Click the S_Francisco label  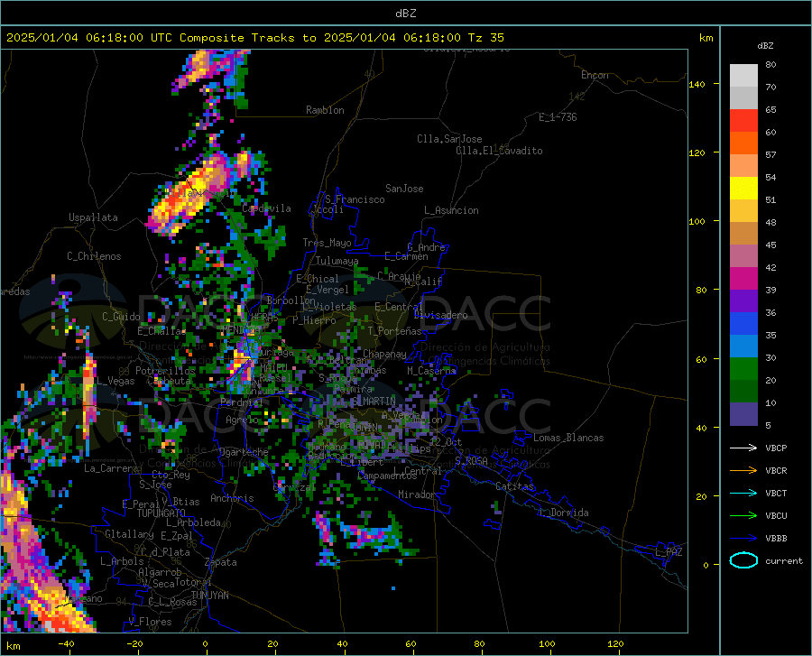(355, 199)
